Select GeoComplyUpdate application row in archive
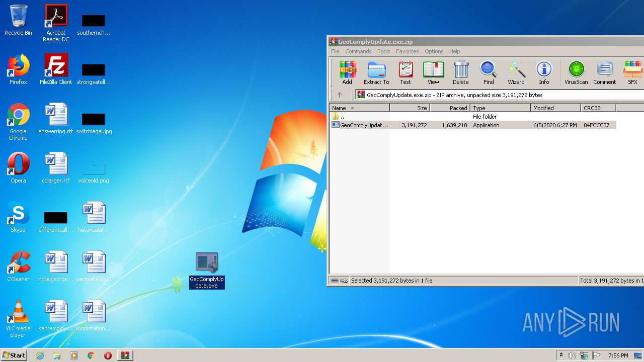The height and width of the screenshot is (362, 644). pyautogui.click(x=473, y=125)
